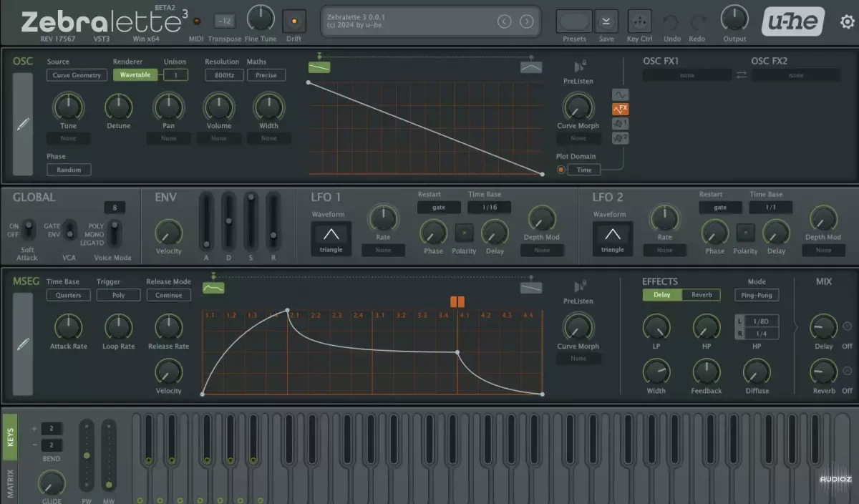Screen dimensions: 859x504
Task: Toggle Delay effect Off switch in Mix
Action: (x=848, y=326)
